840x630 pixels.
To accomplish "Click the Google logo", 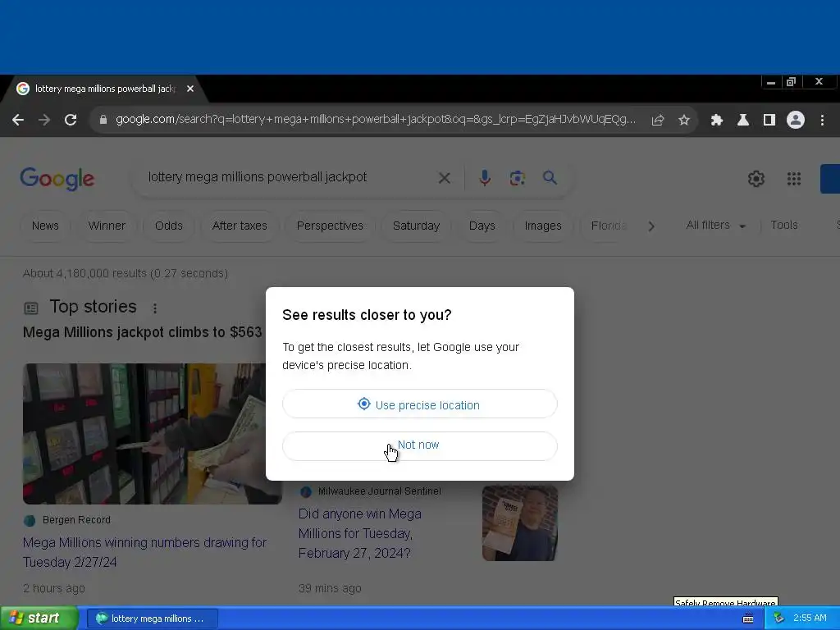I will (x=57, y=178).
